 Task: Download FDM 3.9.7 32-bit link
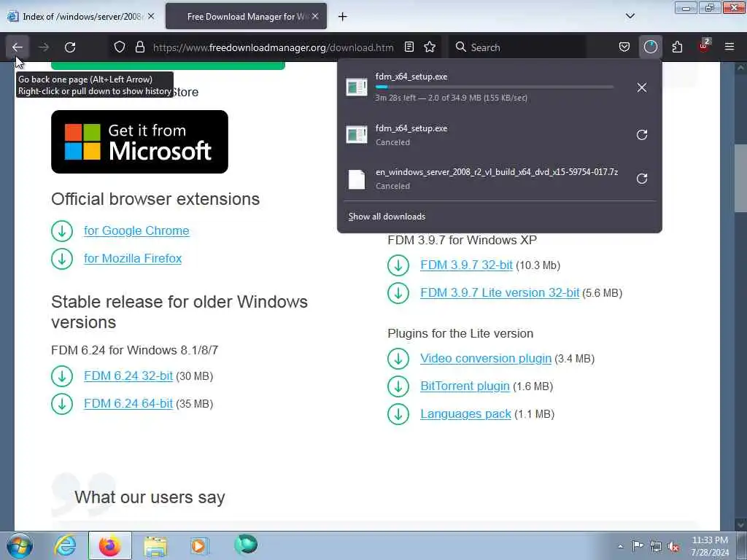click(466, 265)
